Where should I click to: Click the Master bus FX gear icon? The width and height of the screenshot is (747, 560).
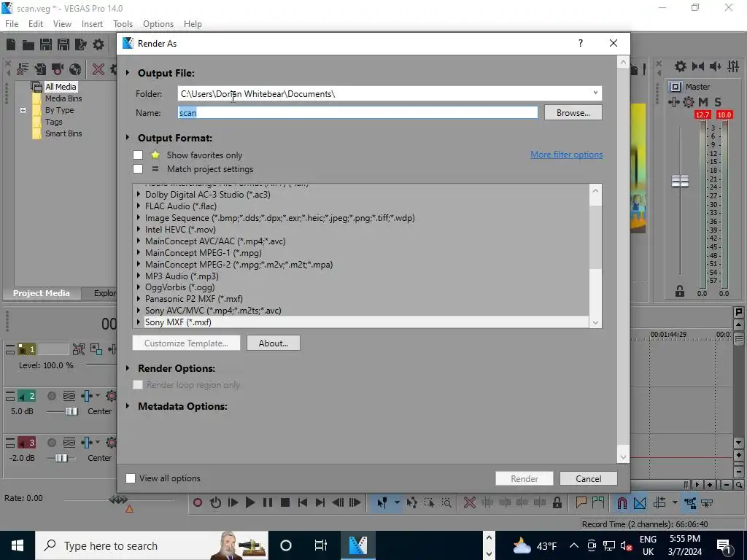[x=689, y=102]
